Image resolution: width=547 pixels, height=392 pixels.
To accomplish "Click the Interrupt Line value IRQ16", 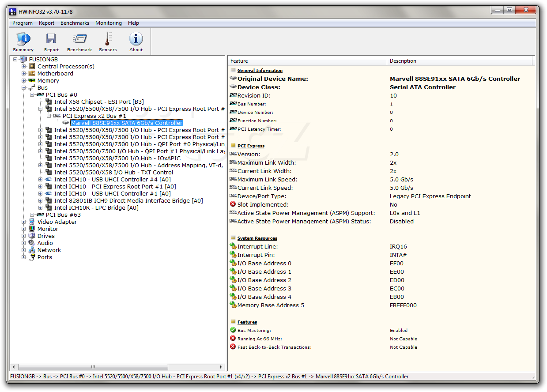I will (398, 247).
